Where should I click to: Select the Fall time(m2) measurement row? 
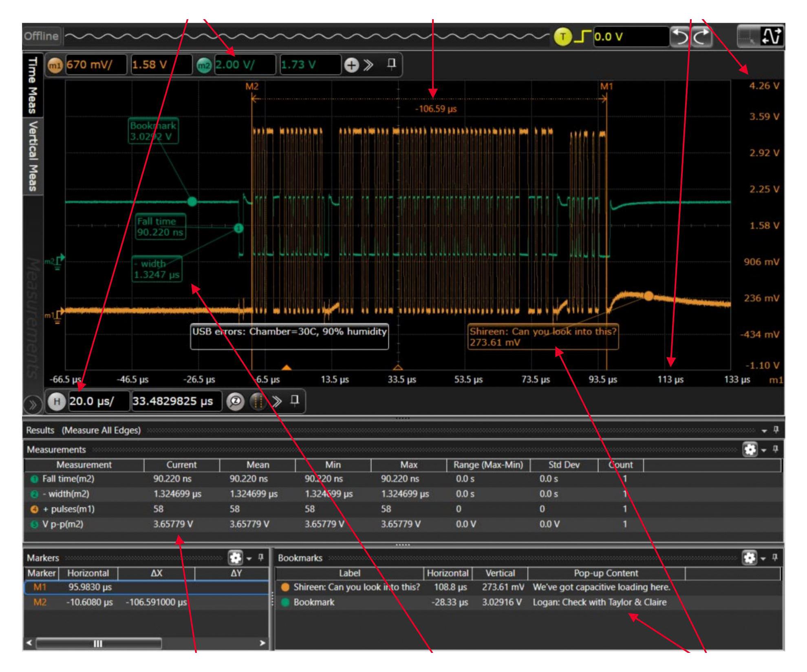pyautogui.click(x=403, y=479)
